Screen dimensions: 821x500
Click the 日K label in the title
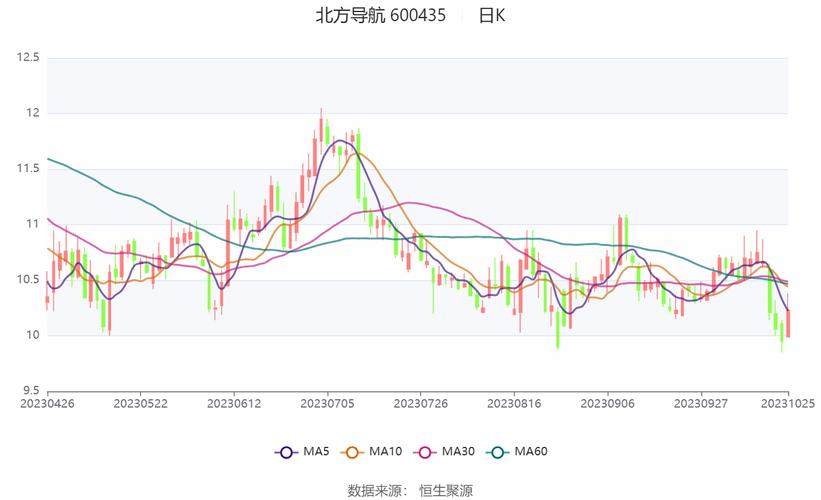point(492,15)
